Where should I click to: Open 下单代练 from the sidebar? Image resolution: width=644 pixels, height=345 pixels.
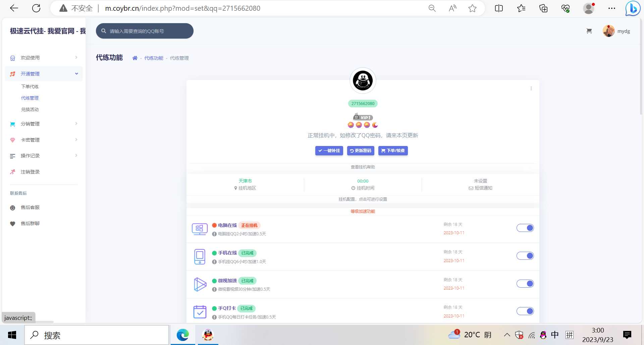(30, 86)
